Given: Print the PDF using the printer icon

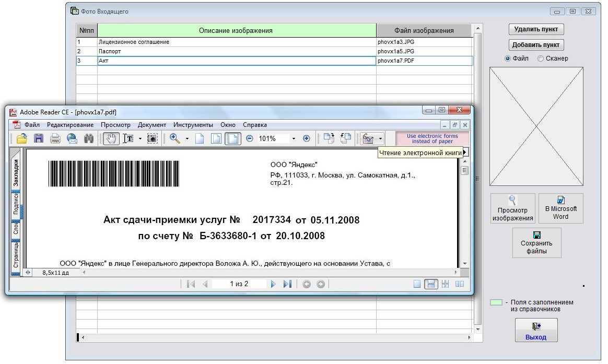Looking at the screenshot, I should click(55, 139).
